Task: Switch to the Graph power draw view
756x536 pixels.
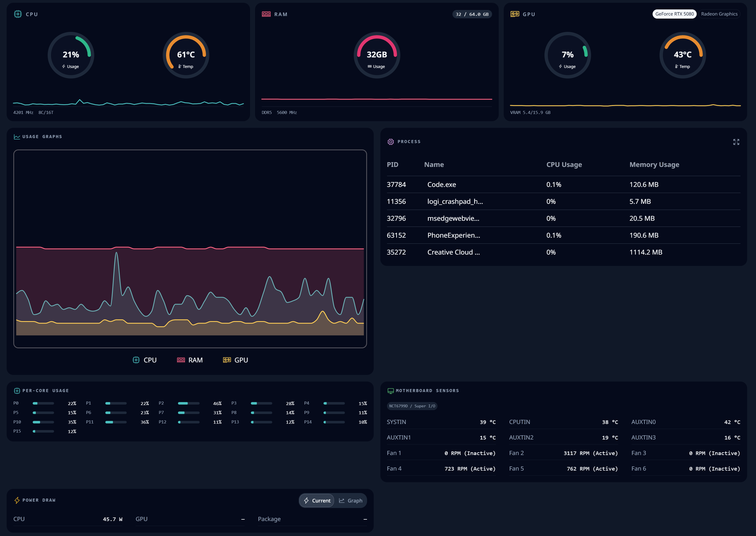Action: [x=350, y=500]
